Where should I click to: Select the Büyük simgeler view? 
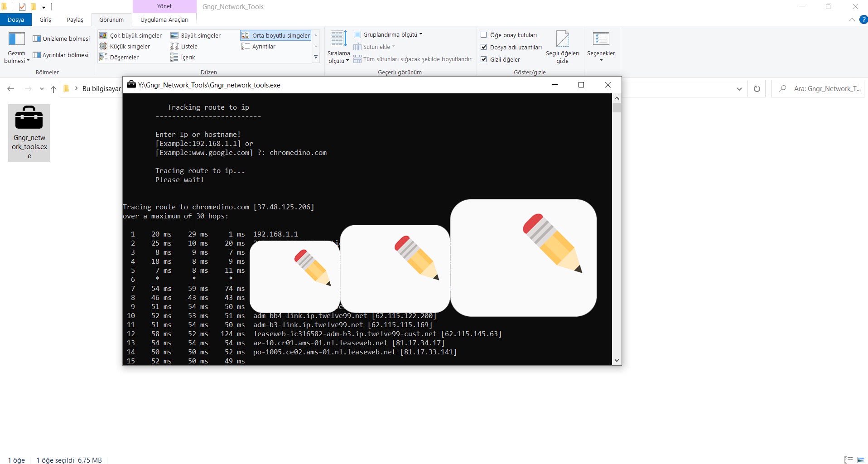(x=200, y=35)
